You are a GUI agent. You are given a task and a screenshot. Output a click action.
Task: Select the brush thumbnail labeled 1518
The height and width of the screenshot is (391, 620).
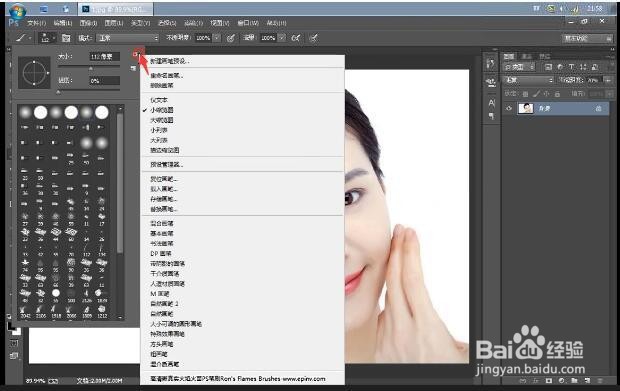pos(56,311)
